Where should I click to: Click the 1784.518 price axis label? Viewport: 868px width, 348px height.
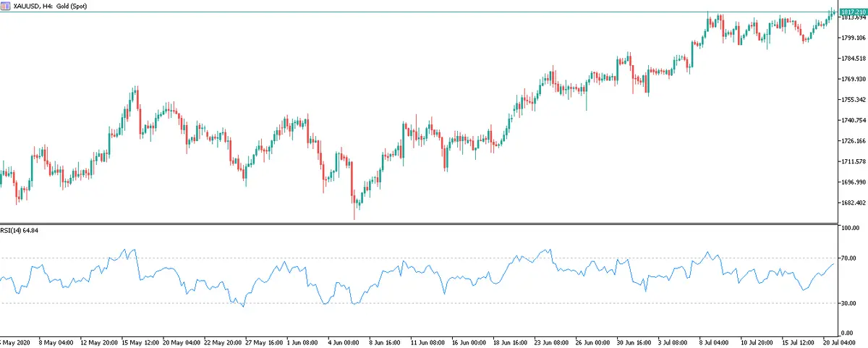pos(853,59)
